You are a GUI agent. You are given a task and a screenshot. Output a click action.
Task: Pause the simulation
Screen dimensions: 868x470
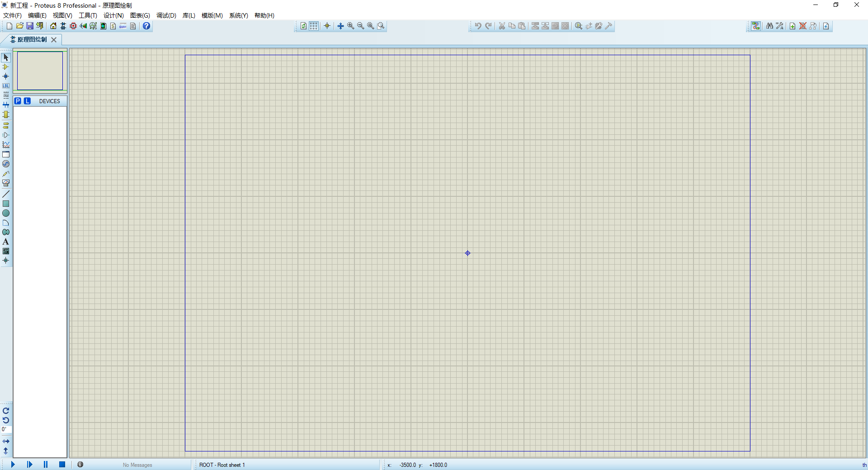46,464
